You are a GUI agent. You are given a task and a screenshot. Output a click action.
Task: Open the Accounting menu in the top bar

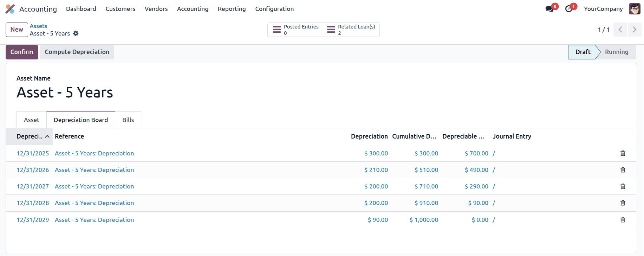[x=193, y=9]
